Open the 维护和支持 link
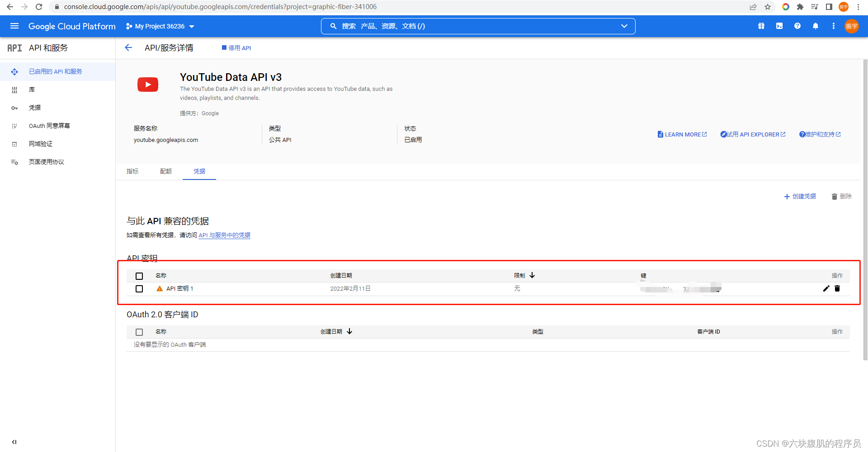The height and width of the screenshot is (452, 868). [x=820, y=134]
